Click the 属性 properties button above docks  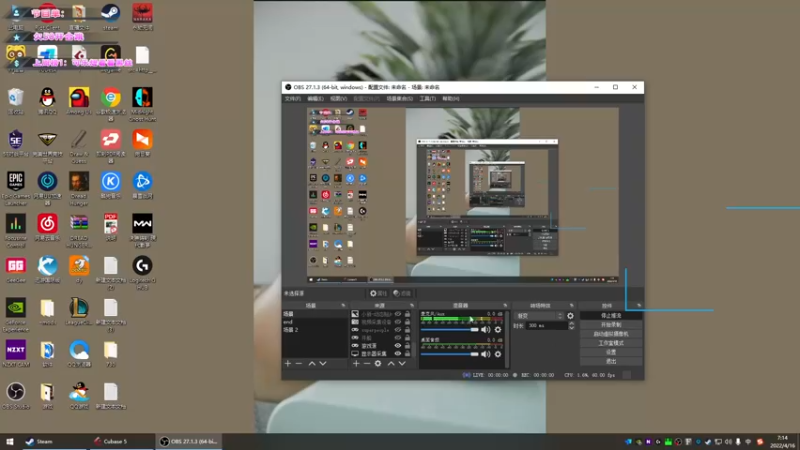pos(379,293)
